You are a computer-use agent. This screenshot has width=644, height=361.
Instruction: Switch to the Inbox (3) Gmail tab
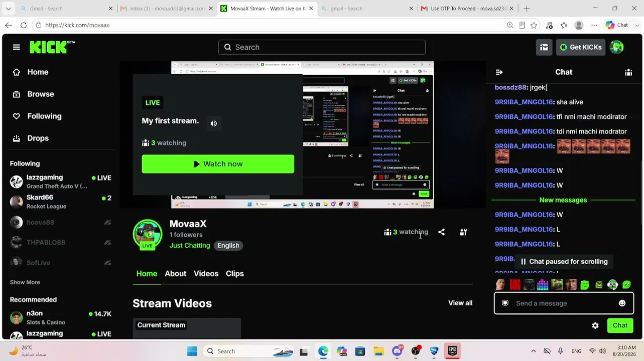click(167, 9)
